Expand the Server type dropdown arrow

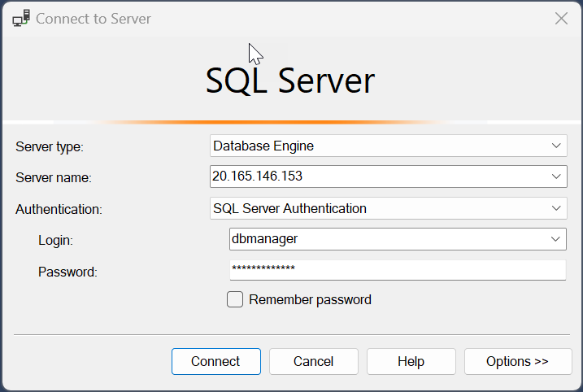(x=556, y=146)
